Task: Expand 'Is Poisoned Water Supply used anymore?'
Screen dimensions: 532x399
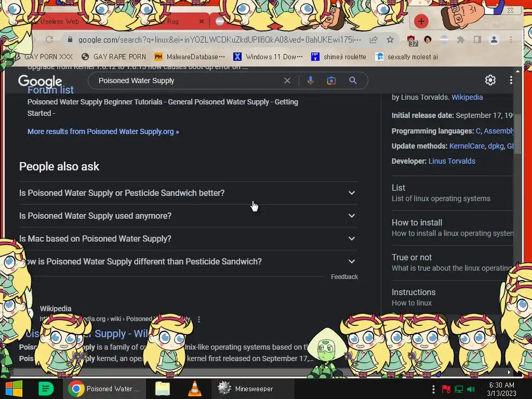Action: pyautogui.click(x=188, y=216)
